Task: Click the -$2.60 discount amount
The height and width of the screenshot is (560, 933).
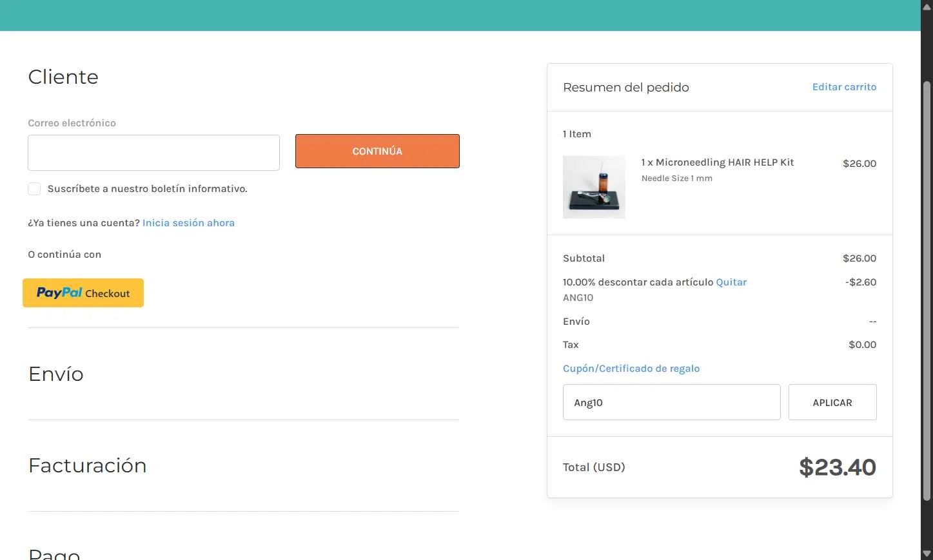Action: tap(861, 282)
